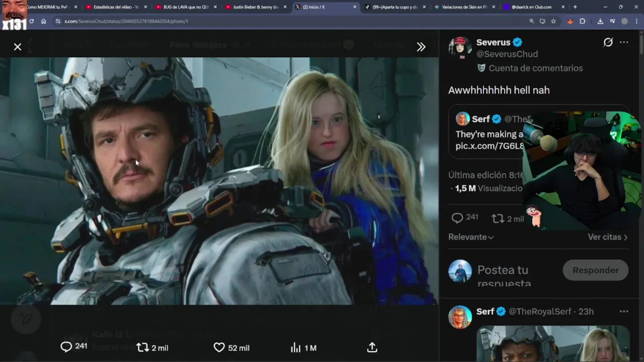This screenshot has width=644, height=362.
Task: Open @SeverusChud handle link
Action: 507,54
